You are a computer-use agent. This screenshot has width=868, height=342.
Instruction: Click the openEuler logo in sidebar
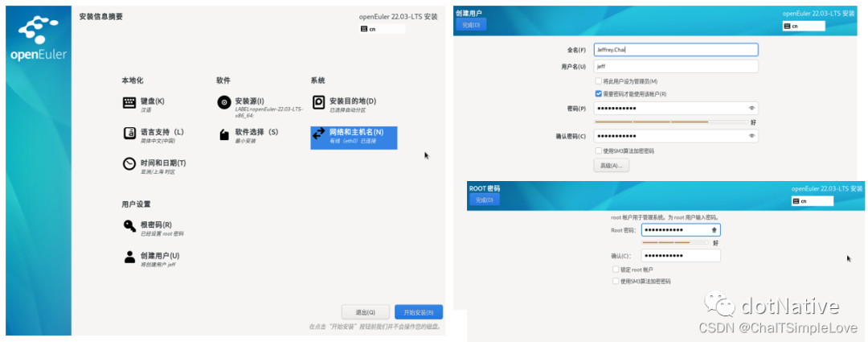[39, 39]
